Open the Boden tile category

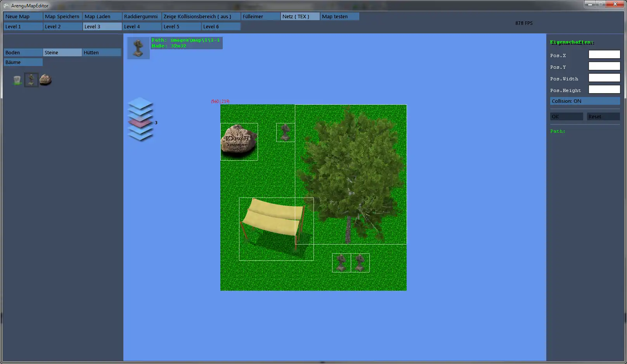23,52
